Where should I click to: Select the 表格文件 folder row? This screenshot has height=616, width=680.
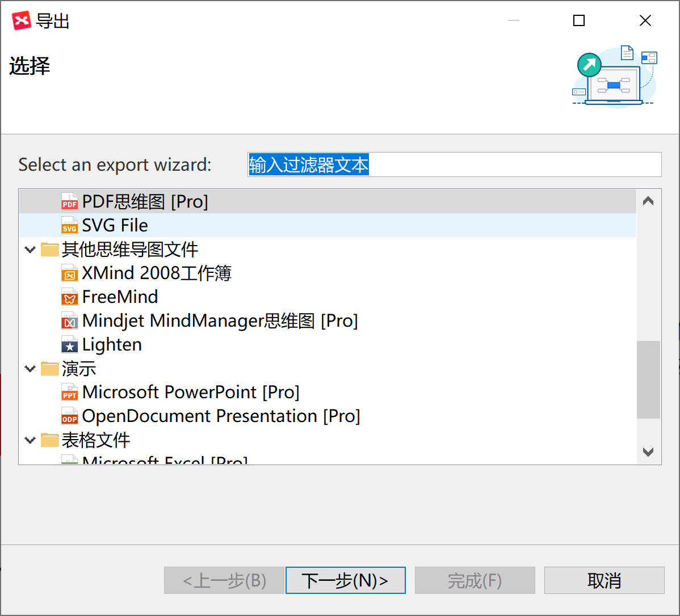coord(328,440)
